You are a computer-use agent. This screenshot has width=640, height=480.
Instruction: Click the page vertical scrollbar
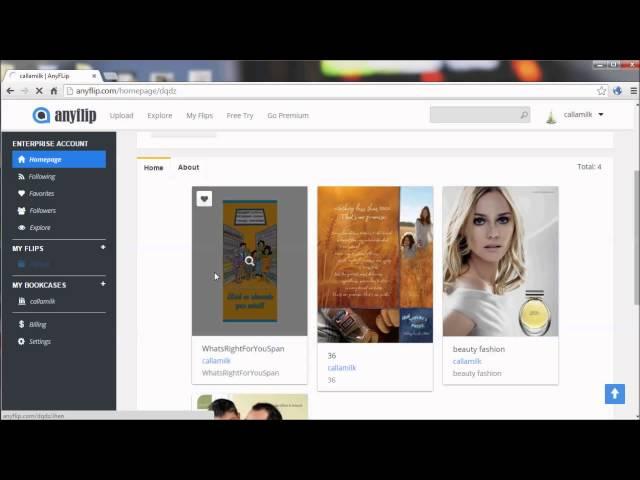636,237
